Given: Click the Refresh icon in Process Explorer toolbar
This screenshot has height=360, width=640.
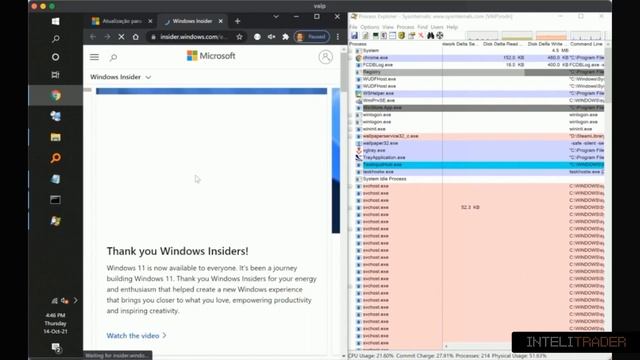Looking at the screenshot, I should pyautogui.click(x=366, y=36).
